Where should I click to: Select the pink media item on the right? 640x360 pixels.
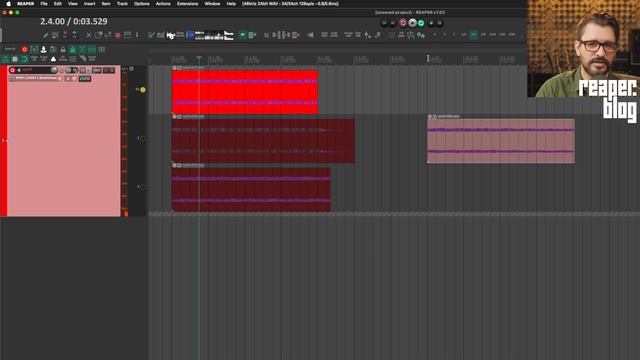(x=501, y=141)
